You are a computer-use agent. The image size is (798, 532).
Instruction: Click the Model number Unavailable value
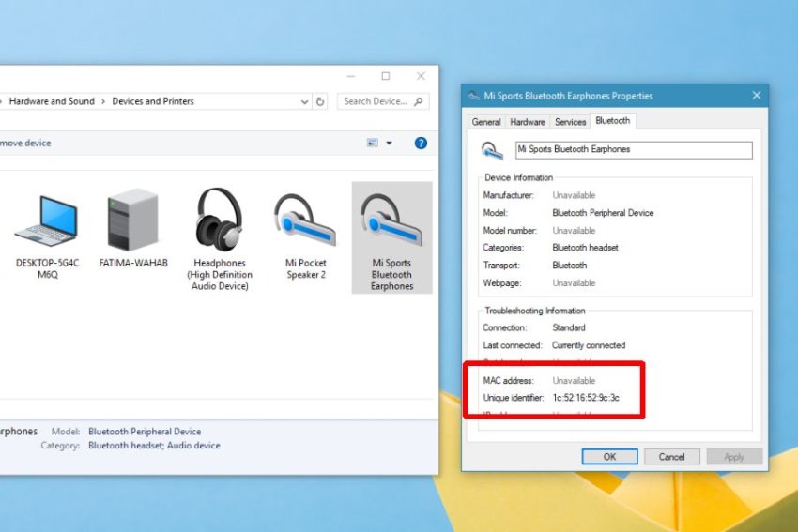click(x=574, y=231)
